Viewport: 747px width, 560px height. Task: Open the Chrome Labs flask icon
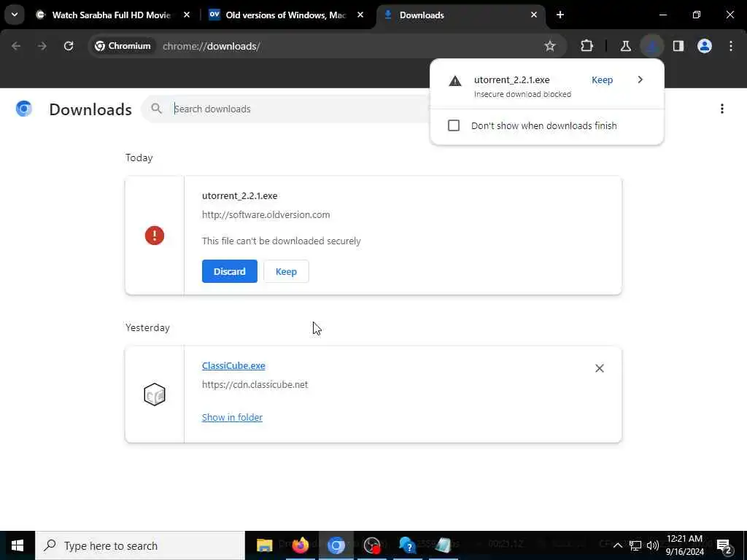point(625,46)
